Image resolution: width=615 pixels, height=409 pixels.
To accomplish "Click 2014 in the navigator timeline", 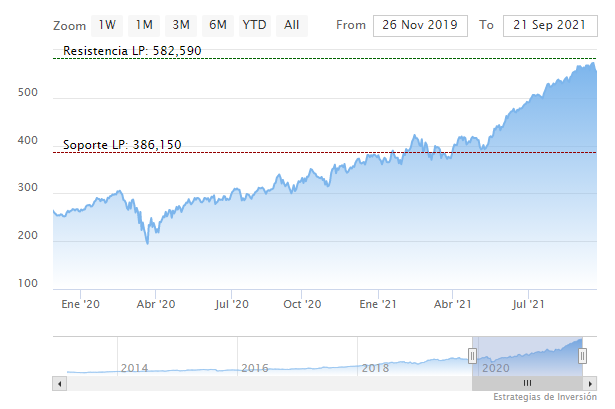I will coord(134,368).
